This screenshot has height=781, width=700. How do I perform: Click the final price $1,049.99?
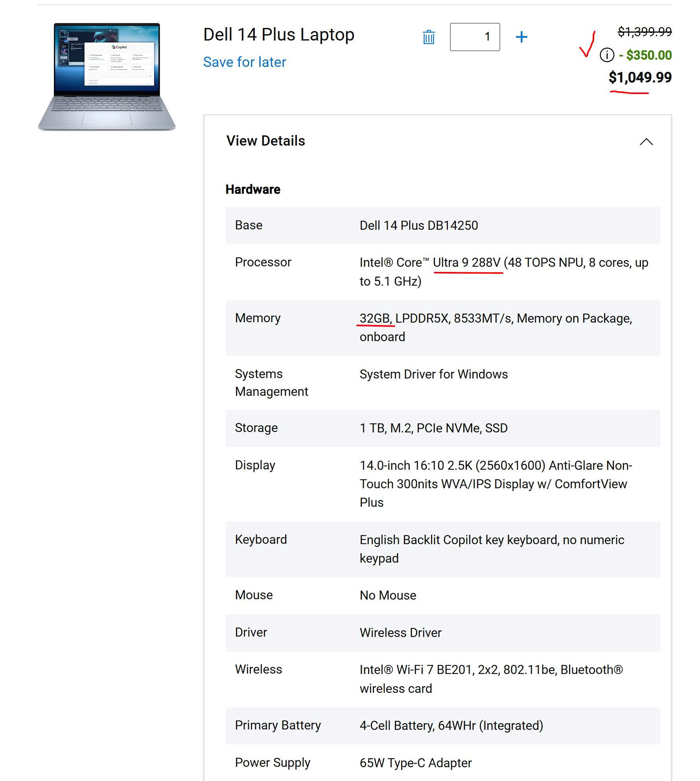pyautogui.click(x=640, y=78)
